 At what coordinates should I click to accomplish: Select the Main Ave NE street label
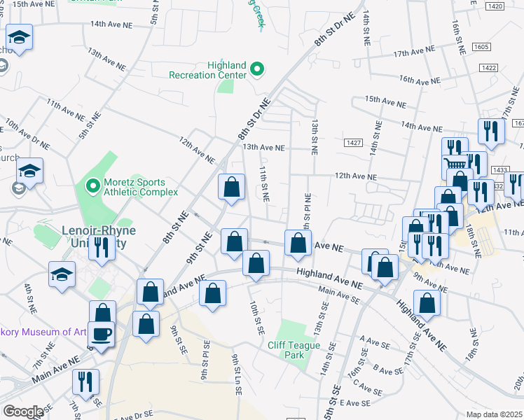[56, 370]
